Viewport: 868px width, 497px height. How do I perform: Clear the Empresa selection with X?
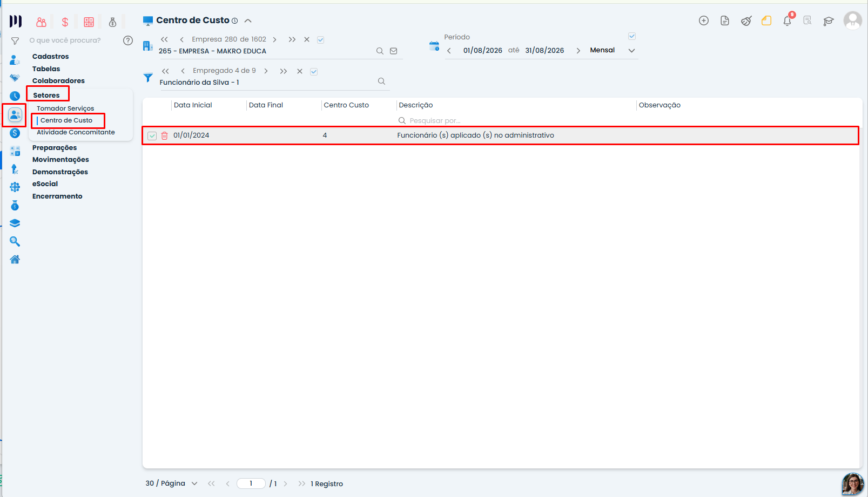[x=307, y=39]
